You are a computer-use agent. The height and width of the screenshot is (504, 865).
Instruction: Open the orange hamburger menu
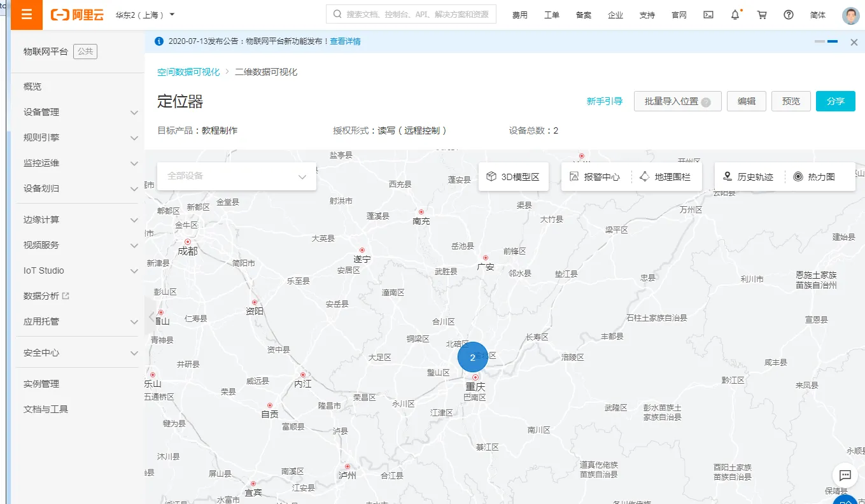click(x=26, y=15)
